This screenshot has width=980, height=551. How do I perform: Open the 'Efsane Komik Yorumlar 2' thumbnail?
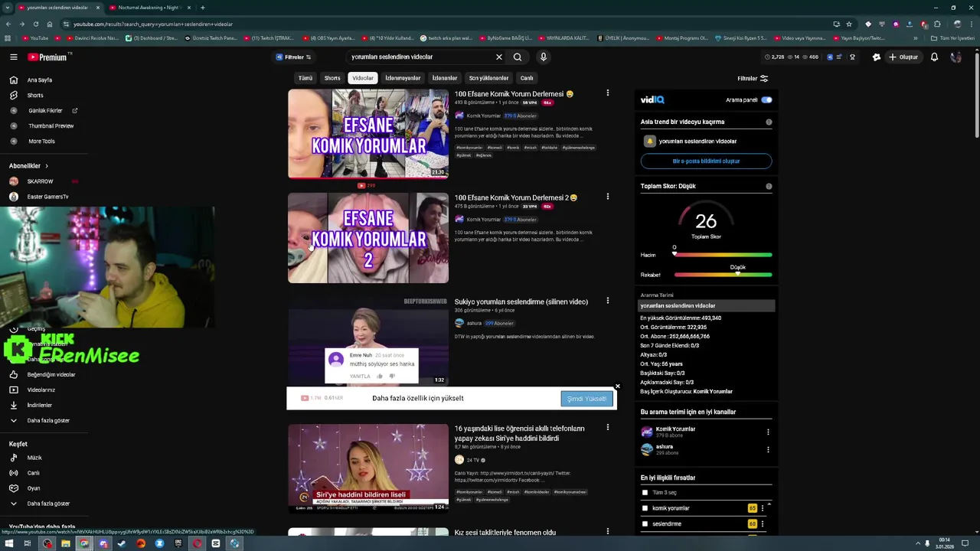368,238
